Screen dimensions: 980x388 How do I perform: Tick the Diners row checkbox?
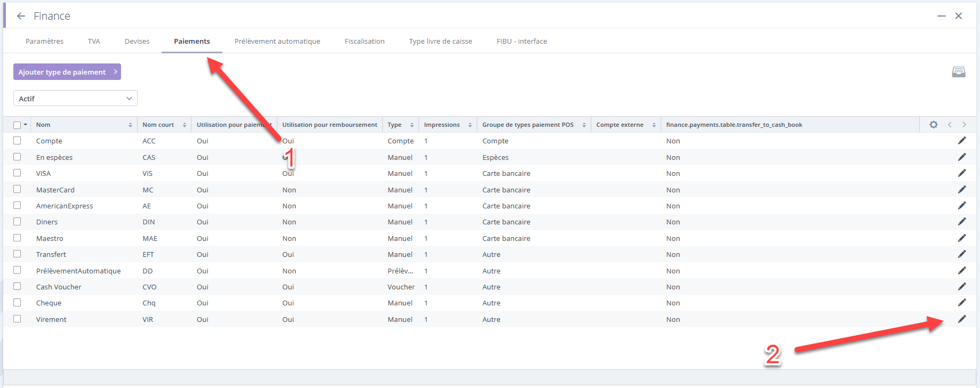coord(17,222)
